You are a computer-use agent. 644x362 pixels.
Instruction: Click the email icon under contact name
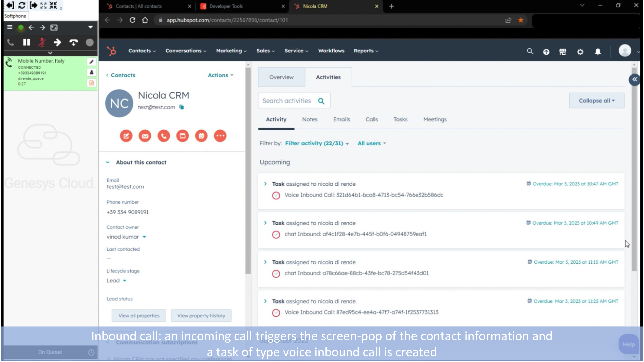tap(145, 136)
